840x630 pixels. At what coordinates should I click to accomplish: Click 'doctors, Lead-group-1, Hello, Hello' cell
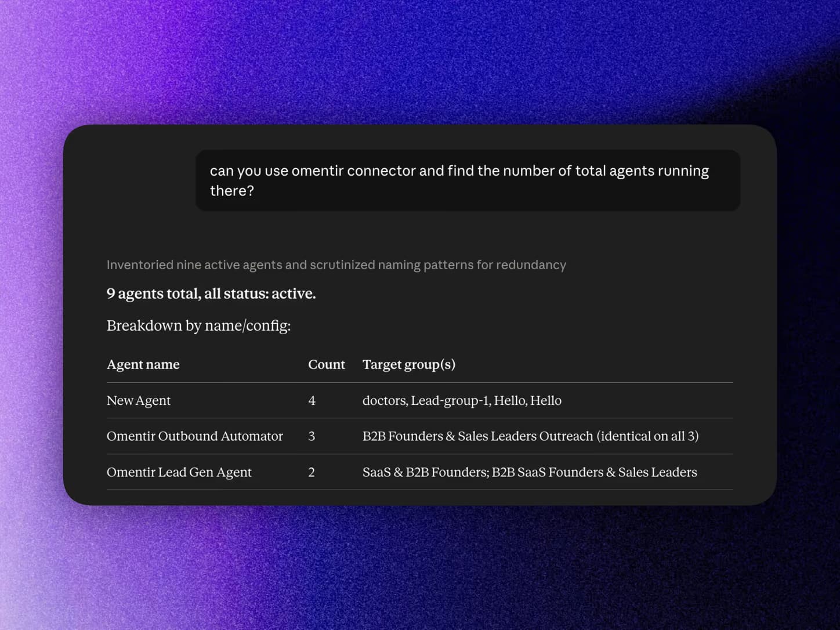coord(462,400)
